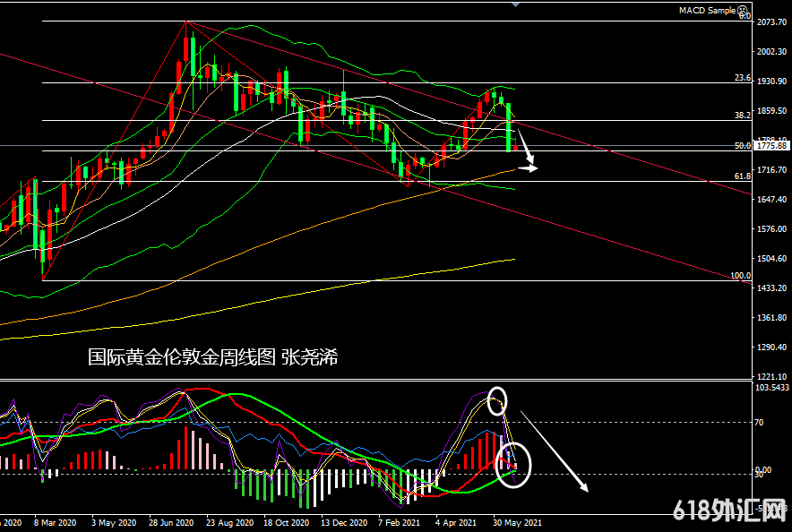The image size is (792, 532).
Task: Click the sad face icon beside MACD Sample
Action: click(744, 11)
